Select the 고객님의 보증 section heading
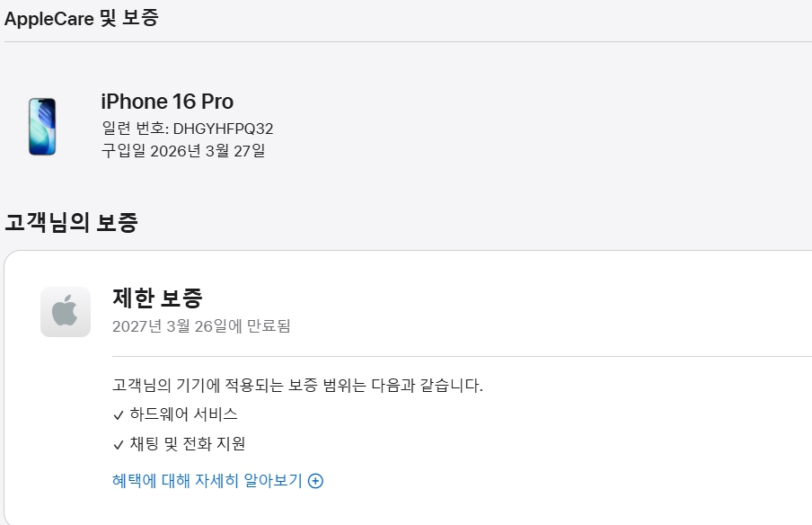 click(71, 222)
